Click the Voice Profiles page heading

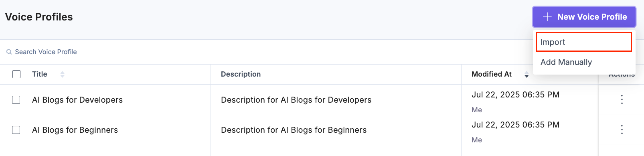pos(39,17)
